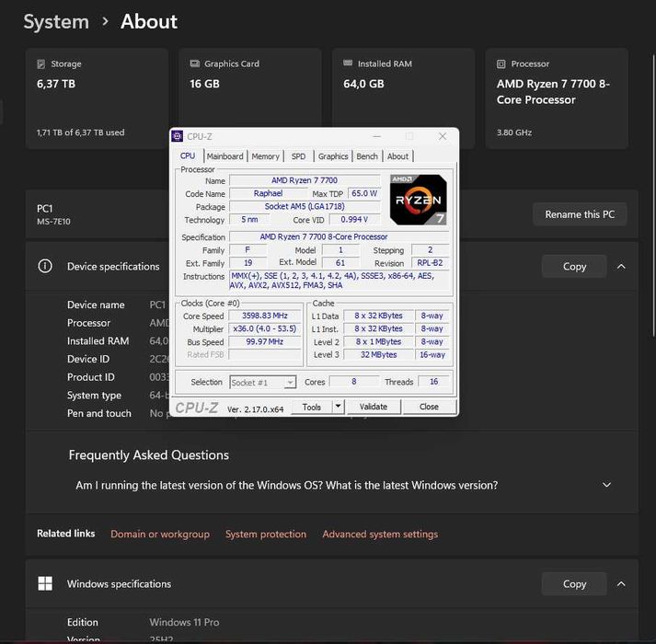The image size is (656, 644).
Task: Open the Graphics tab in CPU-Z
Action: click(x=333, y=156)
